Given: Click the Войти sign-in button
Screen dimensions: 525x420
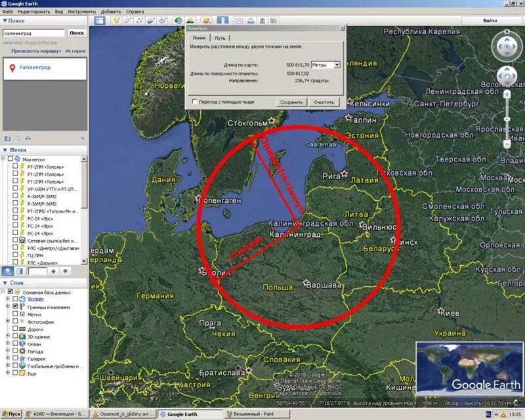Looking at the screenshot, I should tap(490, 20).
